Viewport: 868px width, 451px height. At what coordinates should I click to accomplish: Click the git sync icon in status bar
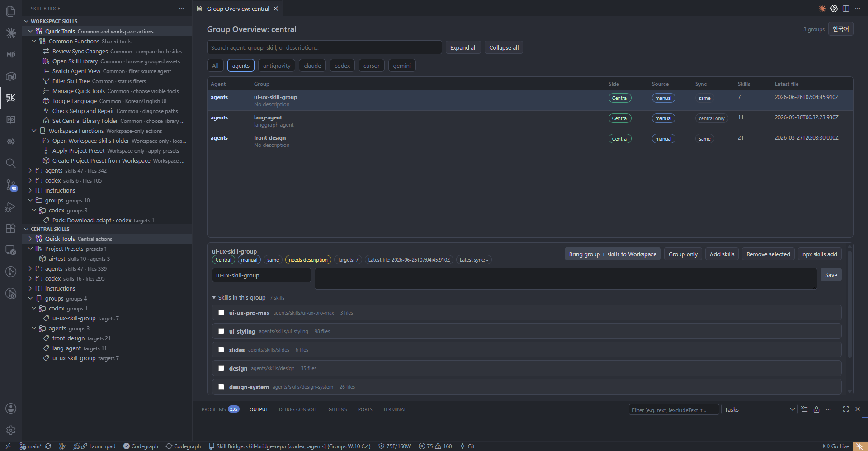point(48,446)
